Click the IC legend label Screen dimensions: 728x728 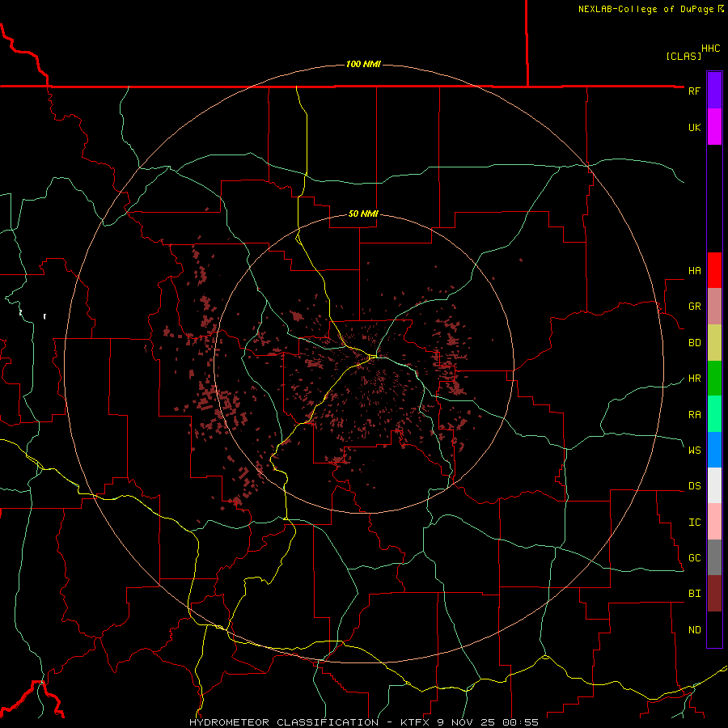click(x=694, y=523)
